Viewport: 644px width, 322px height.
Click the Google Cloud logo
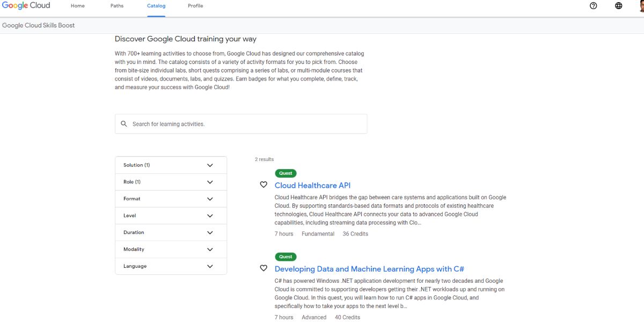(26, 6)
